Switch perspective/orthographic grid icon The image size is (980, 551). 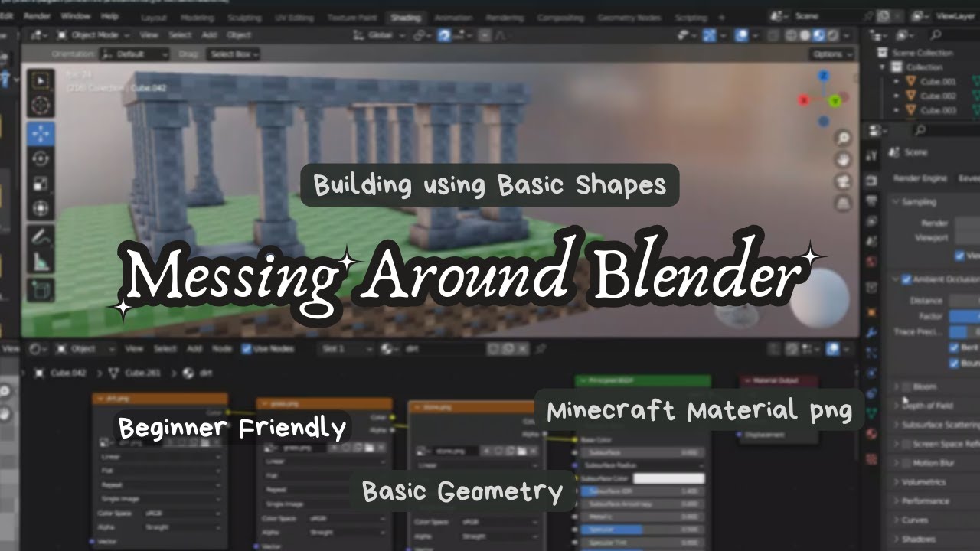(843, 203)
